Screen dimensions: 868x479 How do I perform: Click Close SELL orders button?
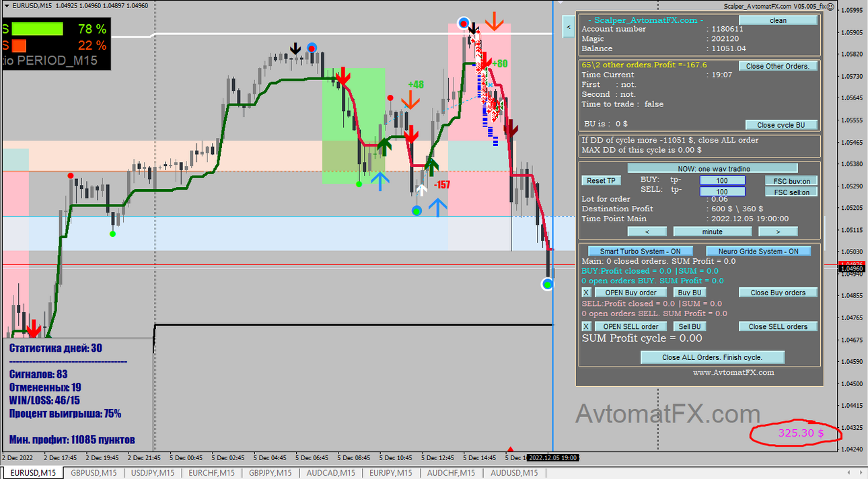click(778, 326)
